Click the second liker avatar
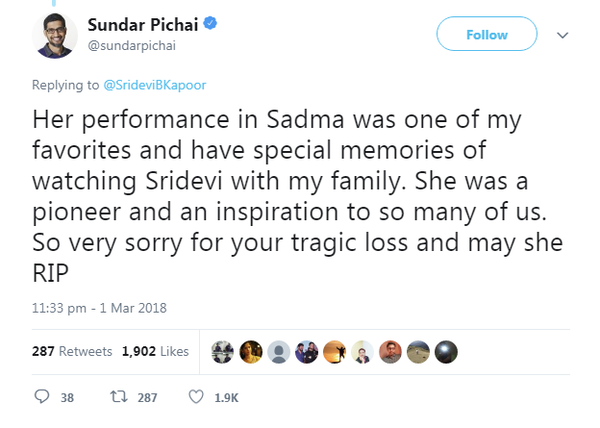 coord(251,352)
